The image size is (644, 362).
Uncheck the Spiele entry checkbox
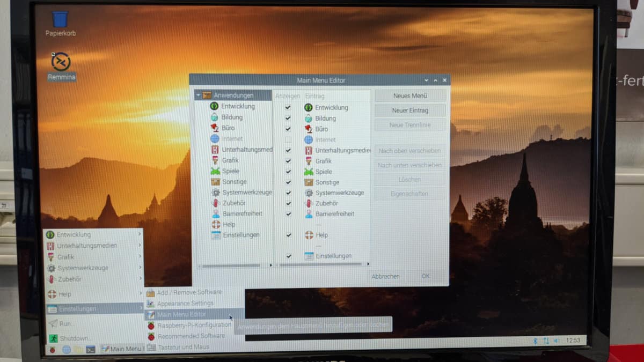coord(288,172)
